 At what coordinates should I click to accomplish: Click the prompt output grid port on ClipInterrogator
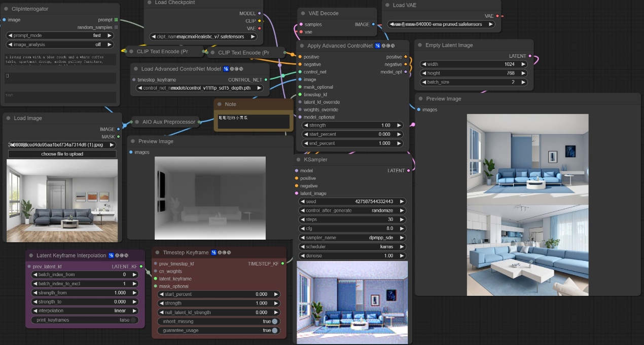(116, 20)
